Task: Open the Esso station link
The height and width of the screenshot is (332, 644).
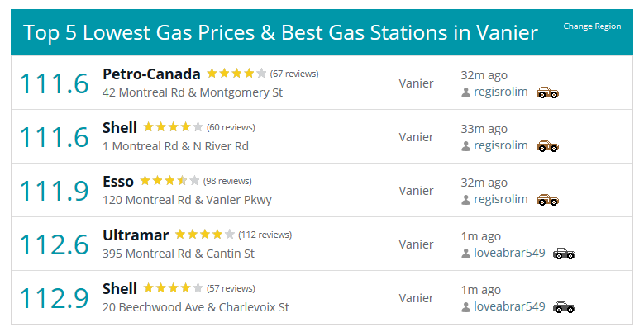Action: (x=118, y=182)
